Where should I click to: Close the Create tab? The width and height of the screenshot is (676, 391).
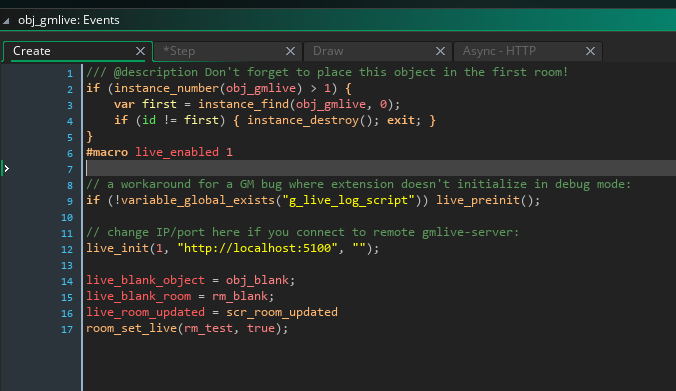(x=140, y=51)
